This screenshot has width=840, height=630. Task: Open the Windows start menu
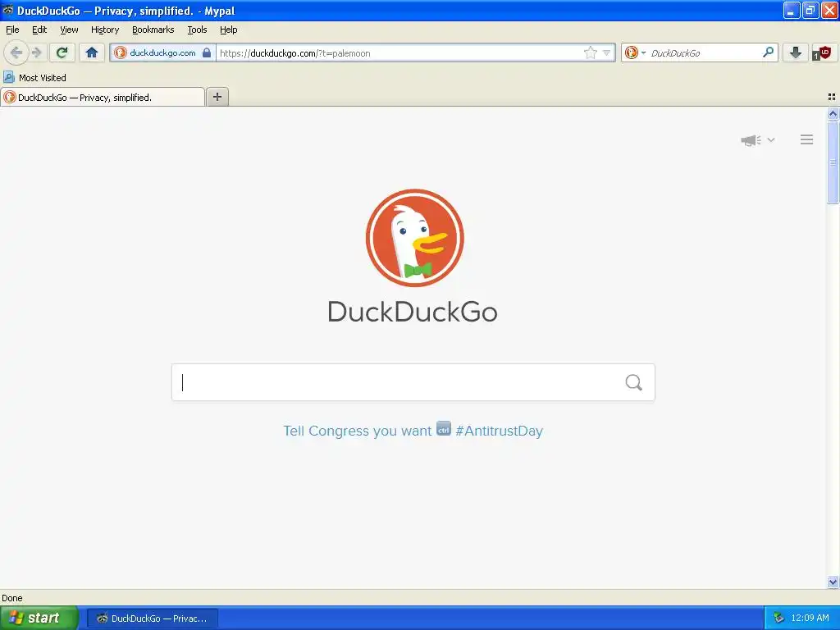pyautogui.click(x=39, y=619)
